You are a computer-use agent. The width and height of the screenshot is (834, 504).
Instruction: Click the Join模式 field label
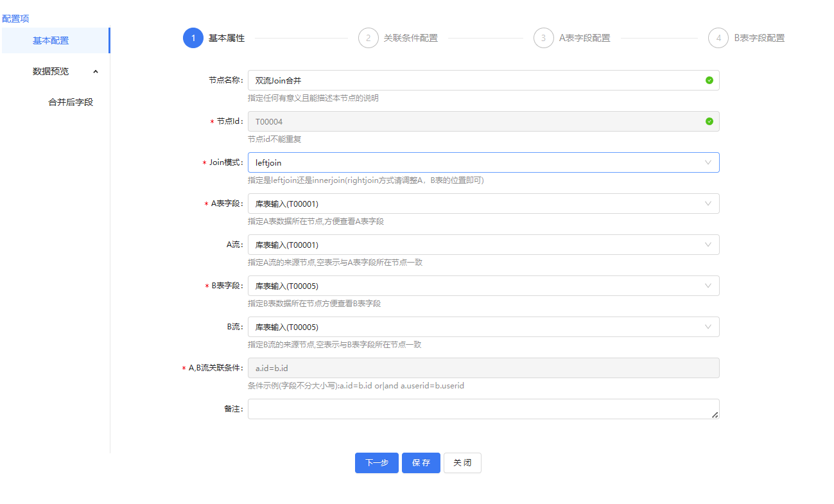pos(227,162)
